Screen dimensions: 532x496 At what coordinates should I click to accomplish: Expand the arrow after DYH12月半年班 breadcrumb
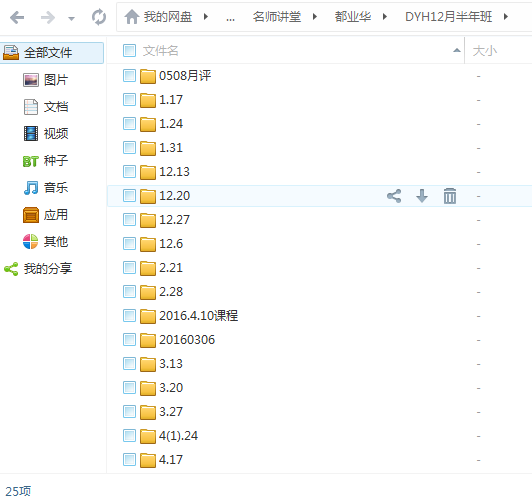(x=506, y=17)
